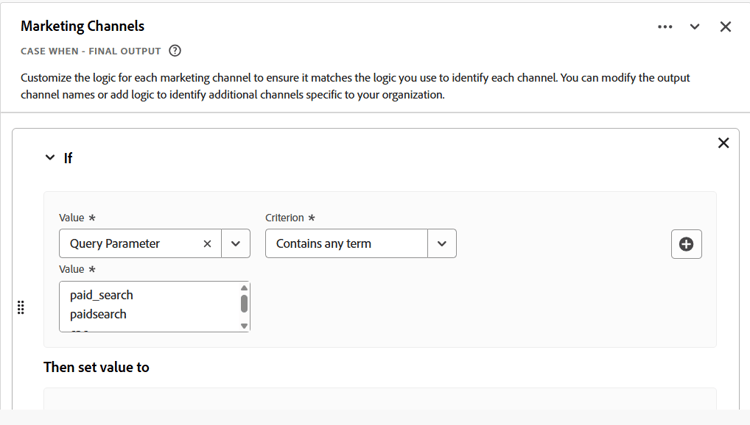This screenshot has width=750, height=425.
Task: Close the Marketing Channels panel
Action: [726, 27]
